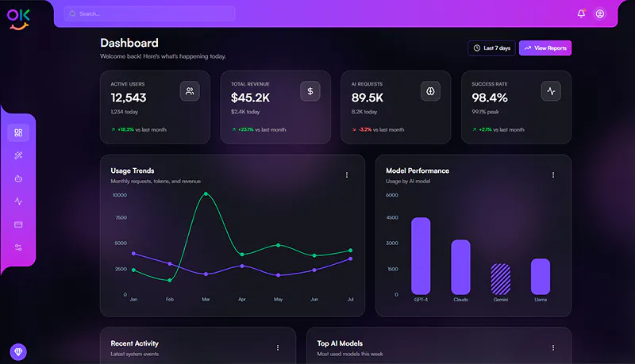Open the activity pulse sidebar icon
635x364 pixels.
click(x=18, y=201)
